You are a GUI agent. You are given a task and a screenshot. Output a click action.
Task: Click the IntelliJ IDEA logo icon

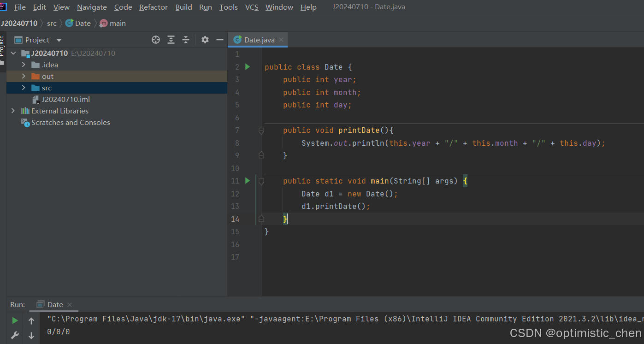(3, 6)
